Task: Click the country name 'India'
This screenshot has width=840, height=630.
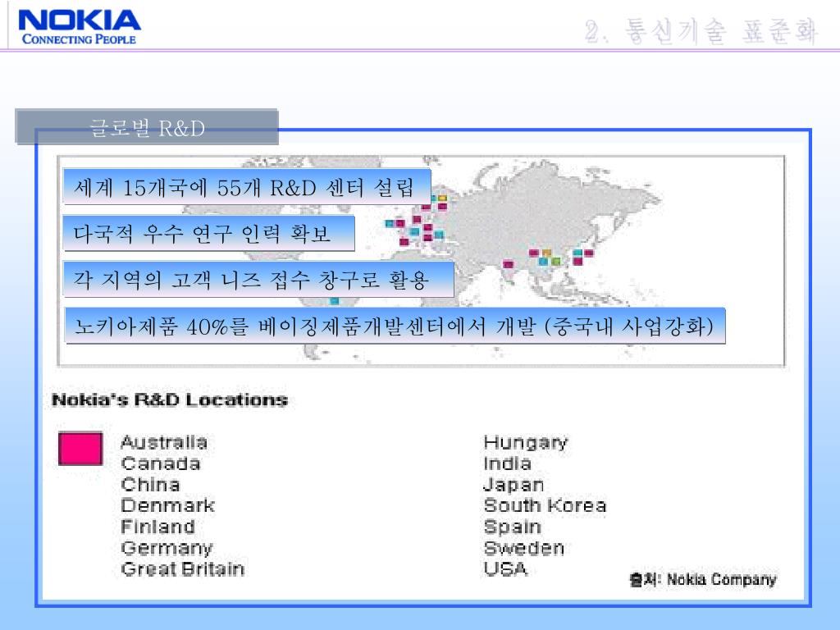Action: click(507, 463)
